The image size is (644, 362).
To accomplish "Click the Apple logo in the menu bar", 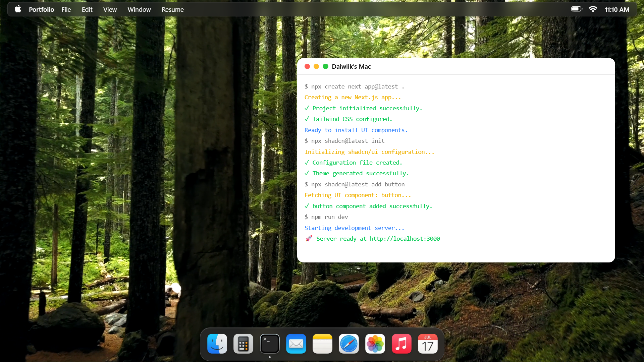I will tap(18, 9).
